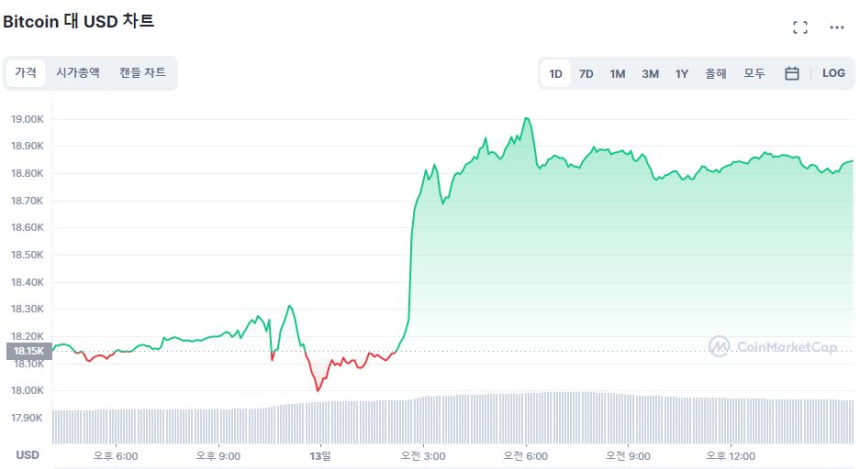Choose the 3M time range
Viewport: 860px width, 469px height.
650,73
